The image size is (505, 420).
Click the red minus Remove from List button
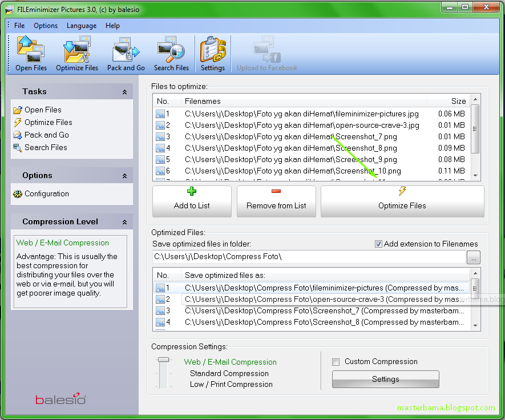276,201
